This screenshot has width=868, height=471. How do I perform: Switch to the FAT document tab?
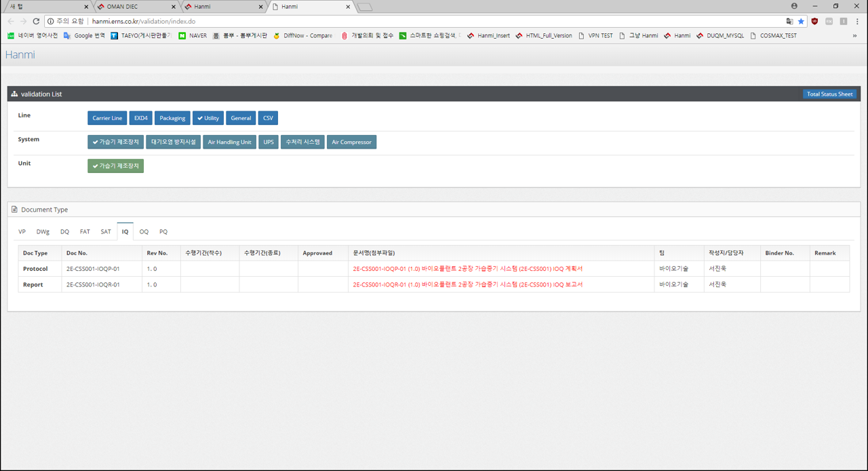(x=85, y=231)
